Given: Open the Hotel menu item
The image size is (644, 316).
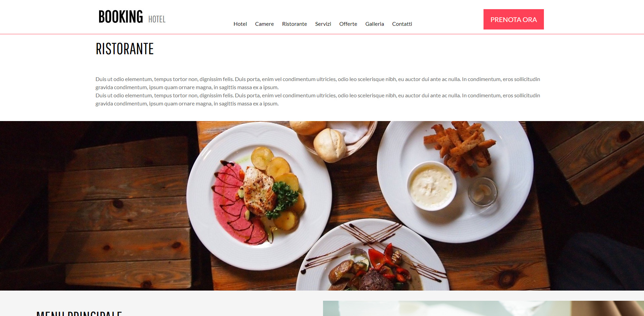Looking at the screenshot, I should [240, 24].
